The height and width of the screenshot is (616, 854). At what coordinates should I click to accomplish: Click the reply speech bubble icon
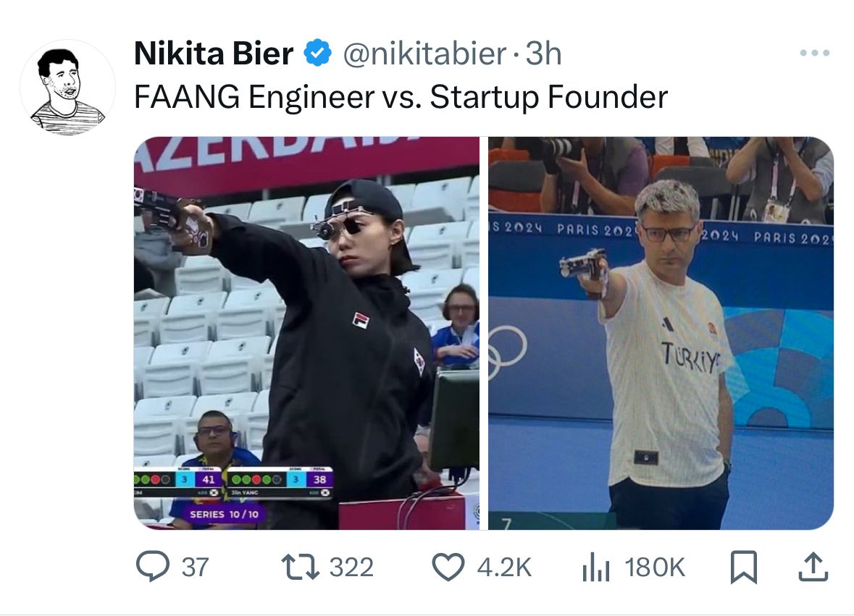tap(152, 567)
